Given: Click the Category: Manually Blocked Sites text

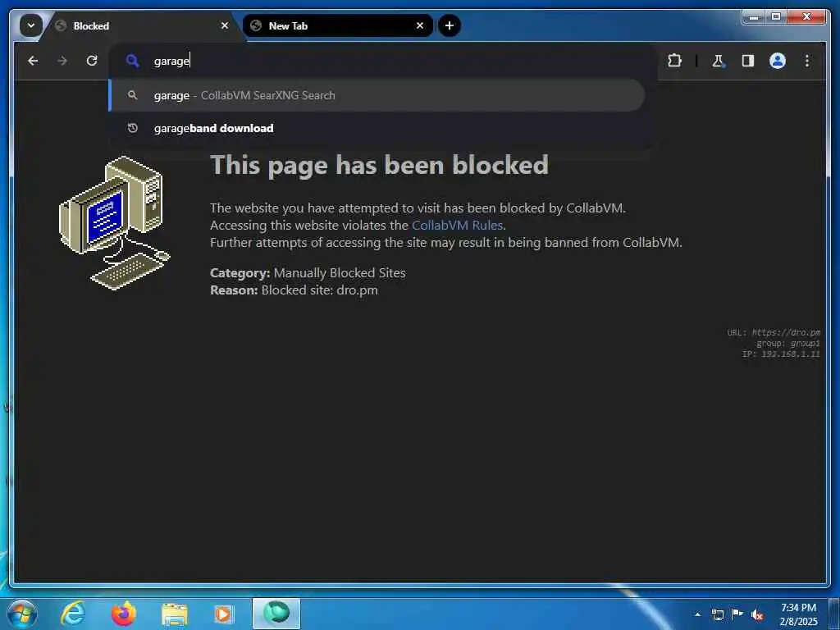Looking at the screenshot, I should click(308, 272).
